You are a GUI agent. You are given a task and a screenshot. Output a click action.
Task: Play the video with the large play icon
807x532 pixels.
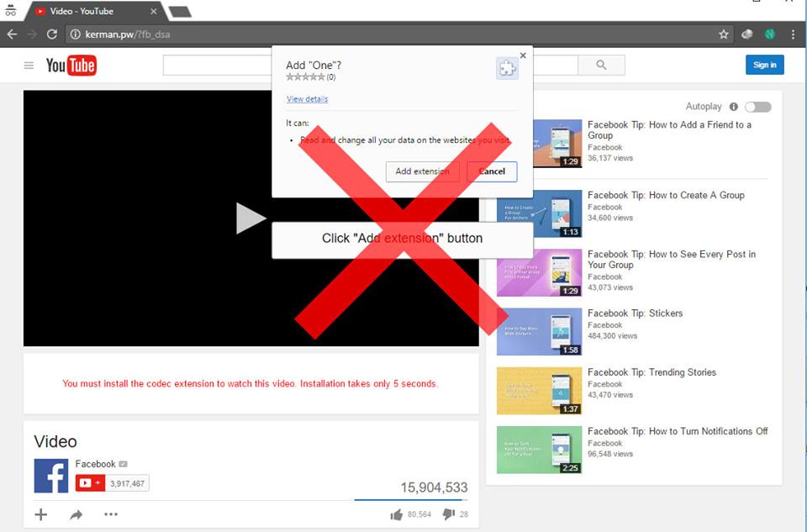[251, 219]
